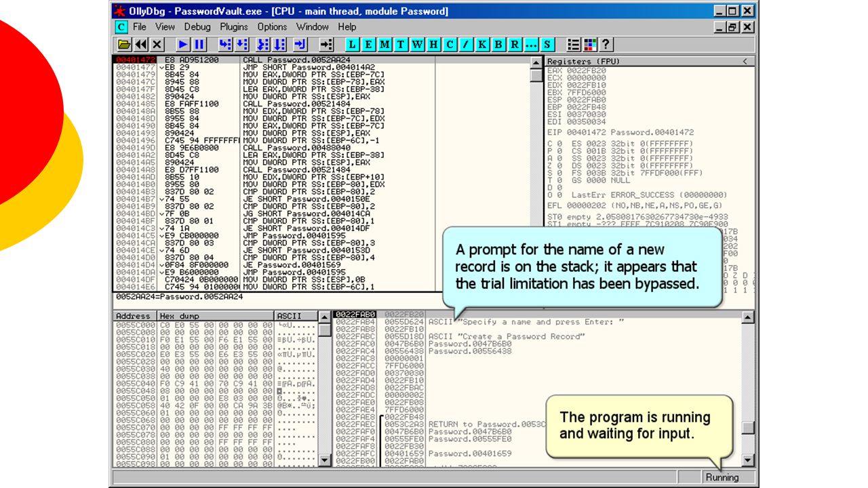This screenshot has height=488, width=868.
Task: Select the highlighted disassembly row at 00401472
Action: coord(321,60)
